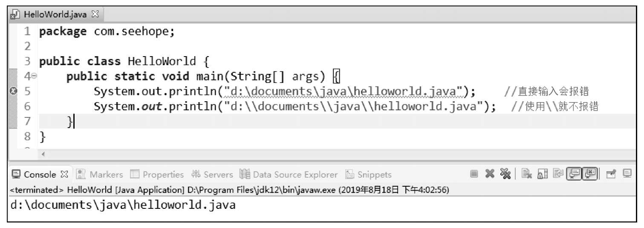Collapse the main method fold on line 4

point(34,77)
